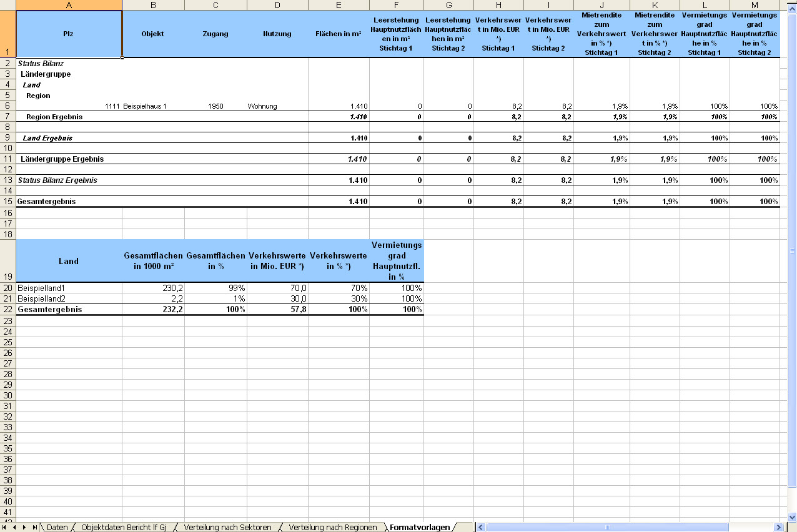797x532 pixels.
Task: Select the Gesamtergebnis label in row 15
Action: [69, 202]
